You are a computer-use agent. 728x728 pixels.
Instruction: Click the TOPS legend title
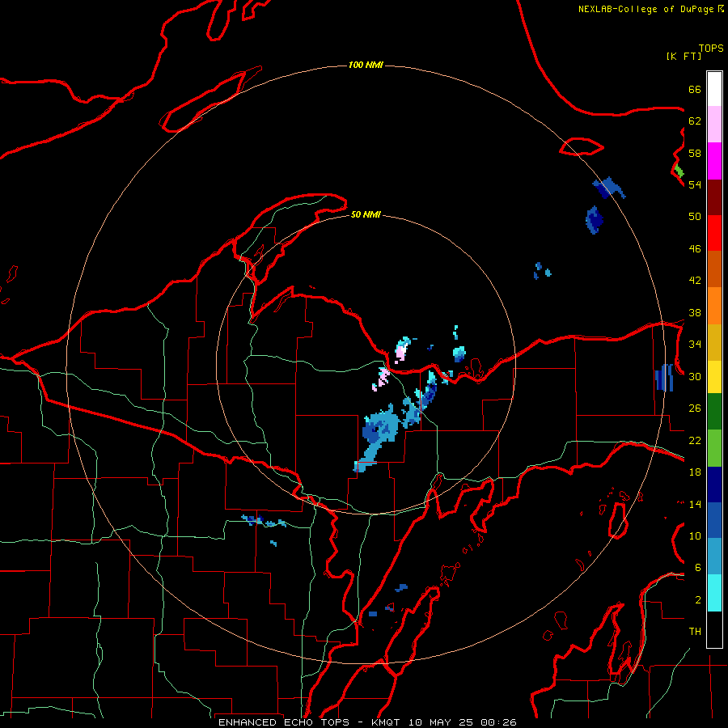[x=711, y=49]
